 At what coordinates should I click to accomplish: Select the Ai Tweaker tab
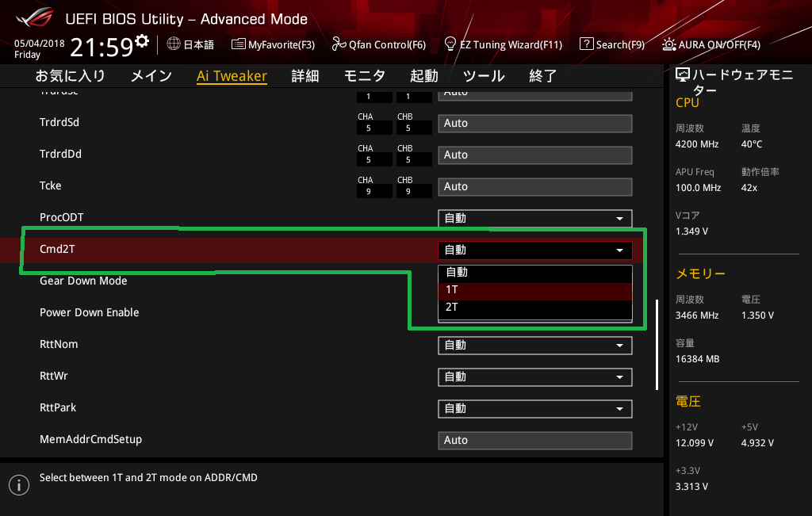(232, 76)
